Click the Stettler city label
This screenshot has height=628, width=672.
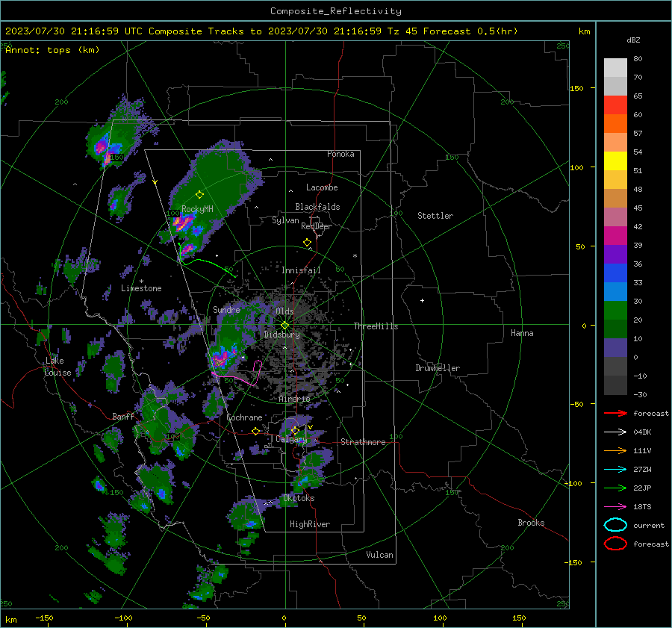click(435, 216)
